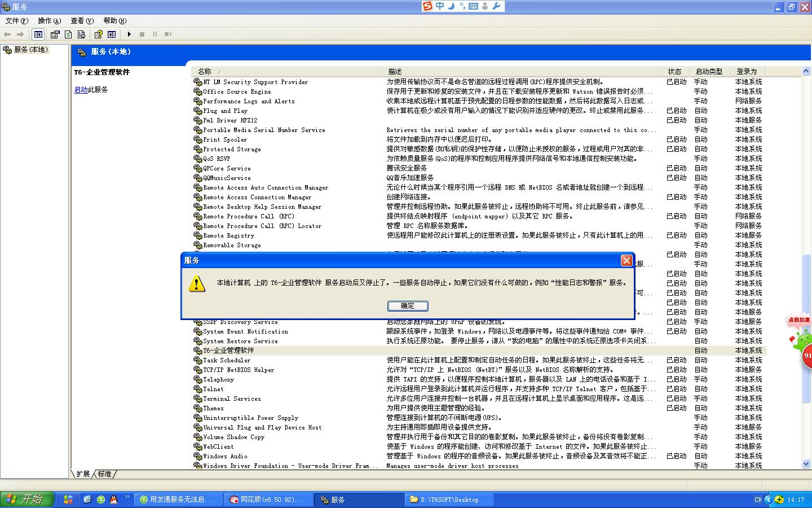Image resolution: width=812 pixels, height=508 pixels.
Task: Click the Help toolbar icon with question mark
Action: pos(98,34)
